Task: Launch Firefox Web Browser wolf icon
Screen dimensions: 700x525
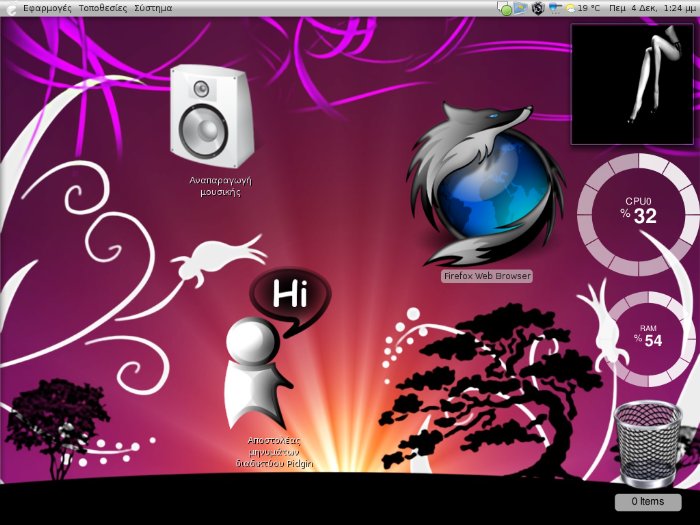Action: [484, 185]
